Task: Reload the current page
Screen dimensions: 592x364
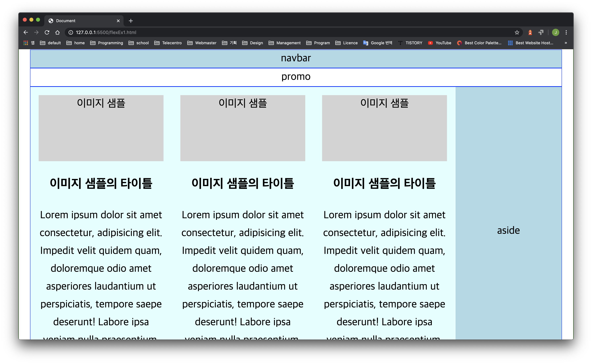Action: click(47, 32)
